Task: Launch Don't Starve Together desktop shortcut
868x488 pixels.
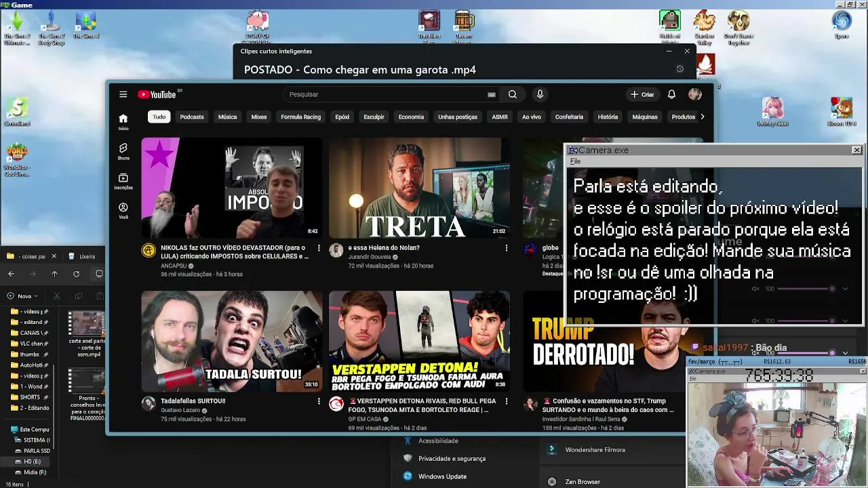Action: [x=738, y=28]
